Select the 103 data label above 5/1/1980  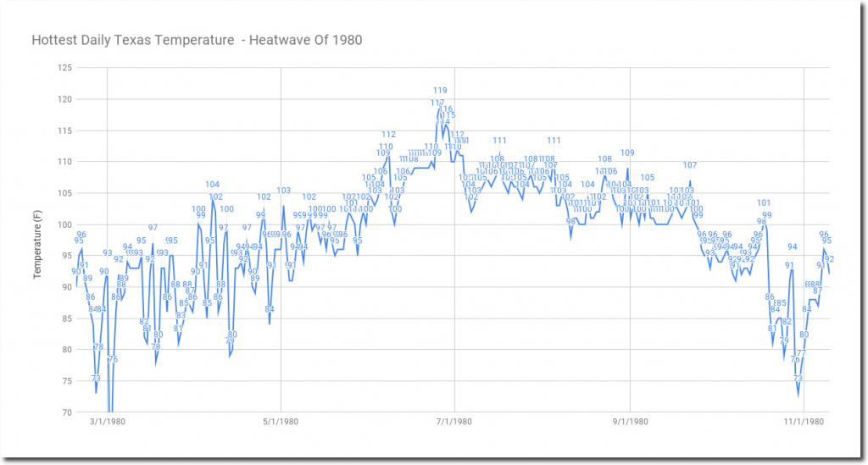point(284,191)
